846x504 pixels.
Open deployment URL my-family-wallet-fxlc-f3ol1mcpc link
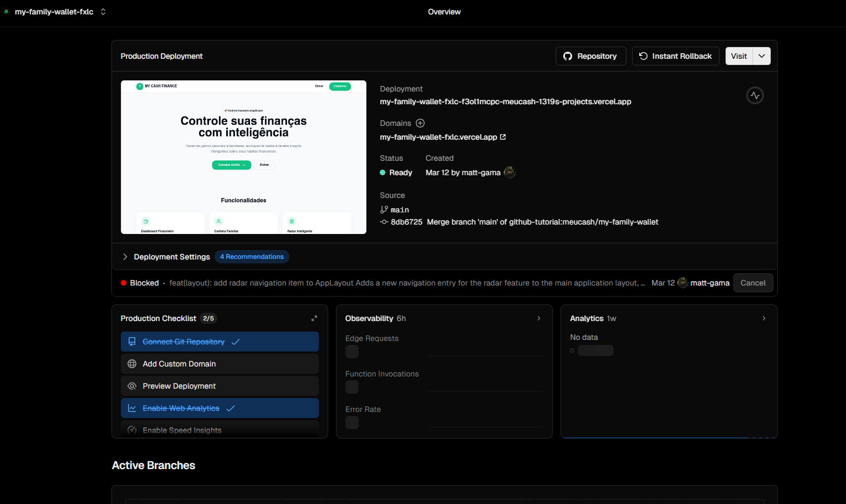coord(505,101)
